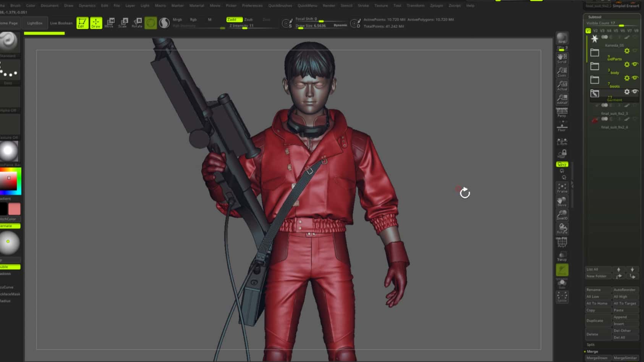Toggle L.Sym local symmetry
Viewport: 644px width, 362px height.
[562, 142]
